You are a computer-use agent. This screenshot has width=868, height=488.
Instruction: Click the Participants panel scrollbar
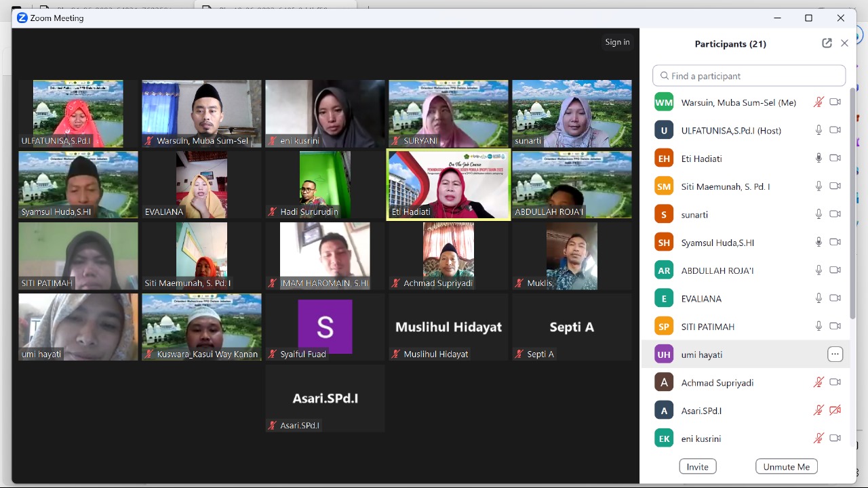pos(852,203)
